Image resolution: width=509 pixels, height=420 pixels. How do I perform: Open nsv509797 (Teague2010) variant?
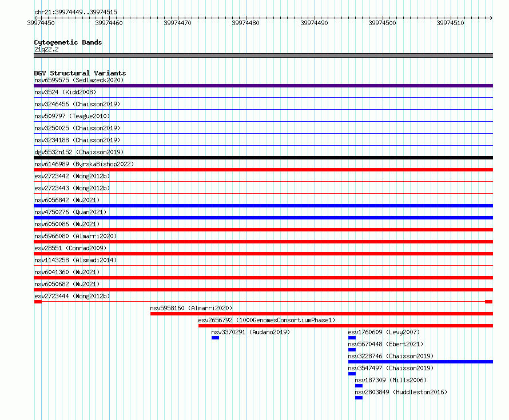72,116
